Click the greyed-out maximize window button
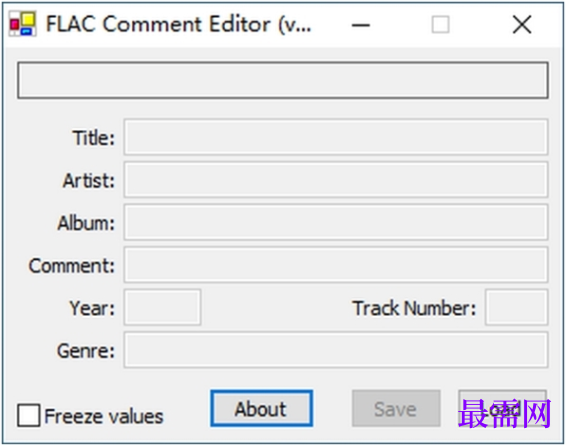570x445 pixels. tap(441, 25)
